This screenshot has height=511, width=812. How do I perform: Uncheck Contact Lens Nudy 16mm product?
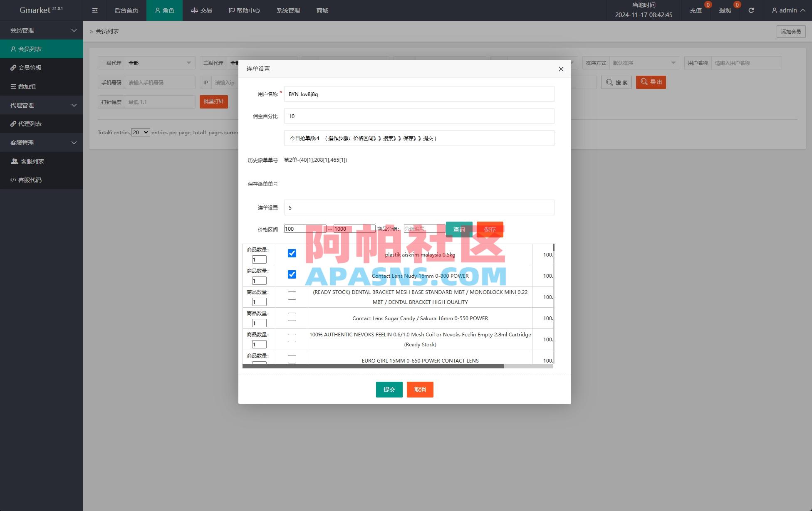pos(292,274)
